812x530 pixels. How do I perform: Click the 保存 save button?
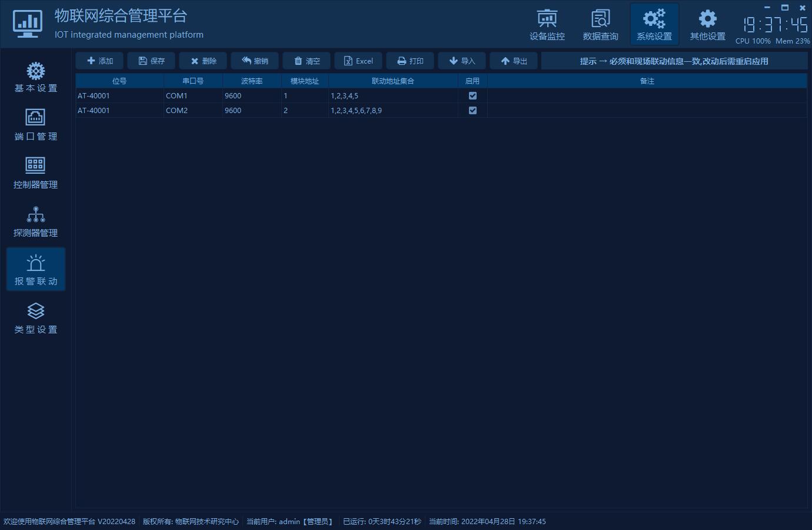pos(151,61)
